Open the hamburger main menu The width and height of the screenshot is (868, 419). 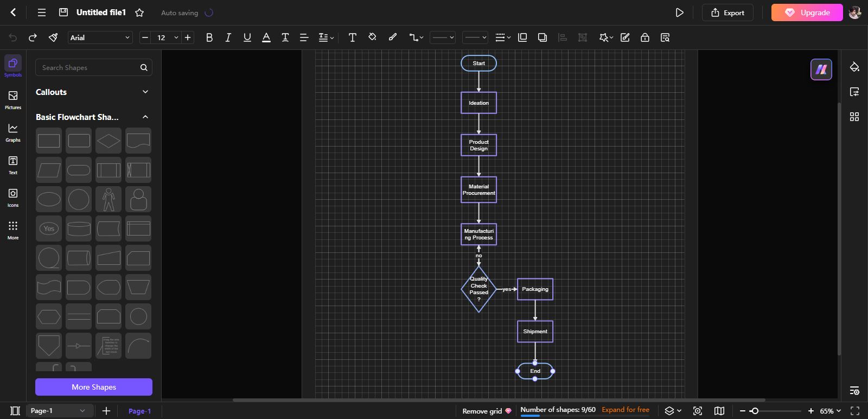(42, 12)
